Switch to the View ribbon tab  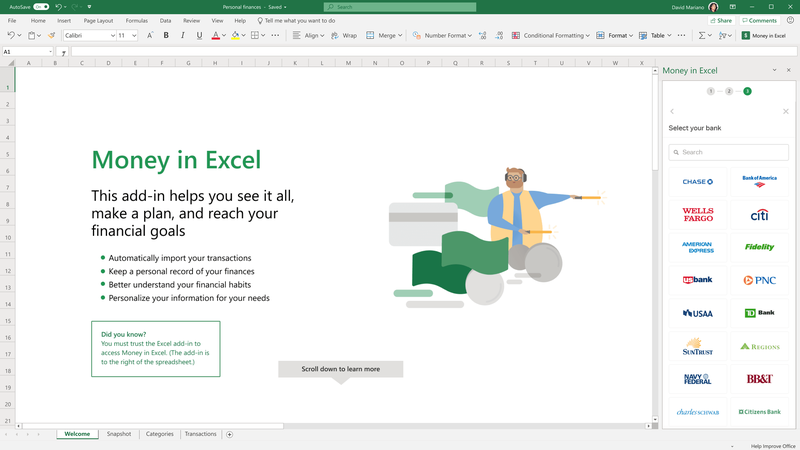(x=217, y=21)
